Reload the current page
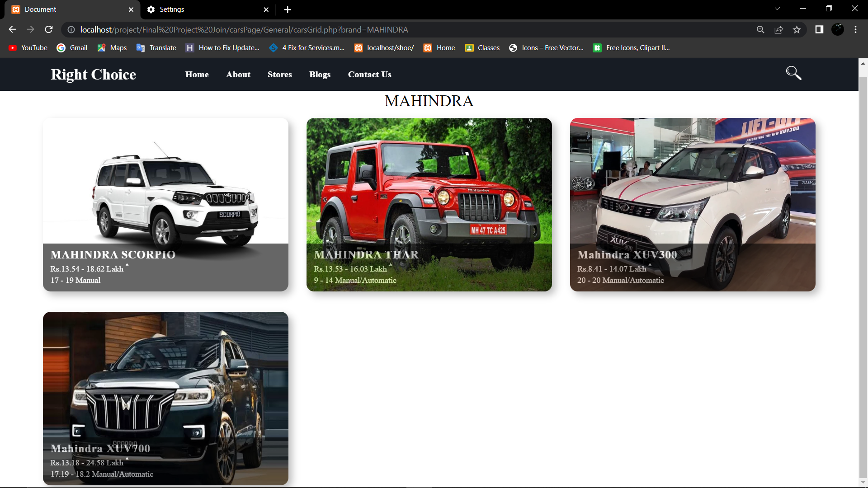This screenshot has width=868, height=488. [x=48, y=29]
